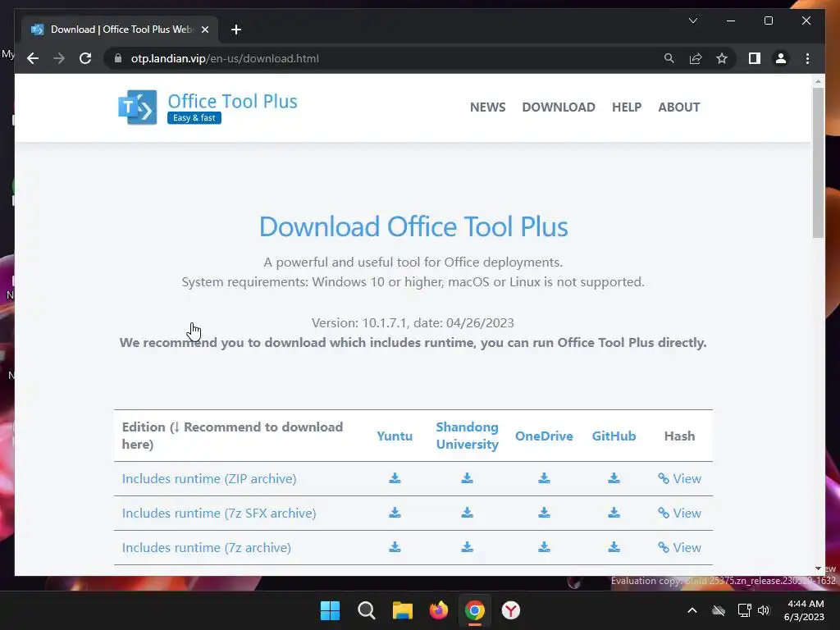Download 7z archive from Yuntu
The image size is (840, 630).
[395, 547]
